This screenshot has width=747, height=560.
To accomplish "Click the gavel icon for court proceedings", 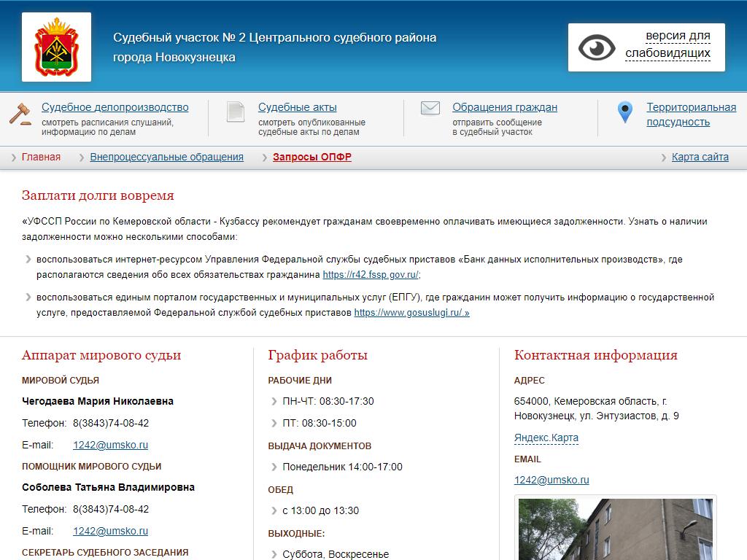I will 20,114.
